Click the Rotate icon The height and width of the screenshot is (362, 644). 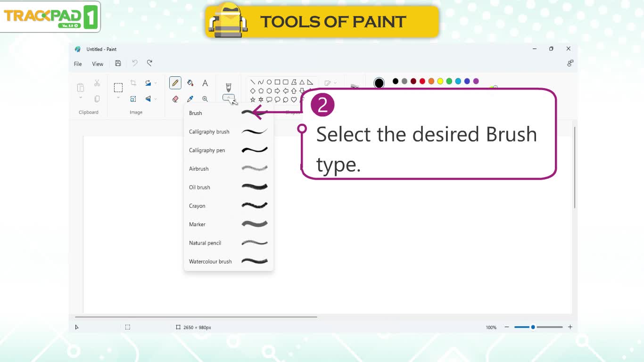[x=148, y=83]
